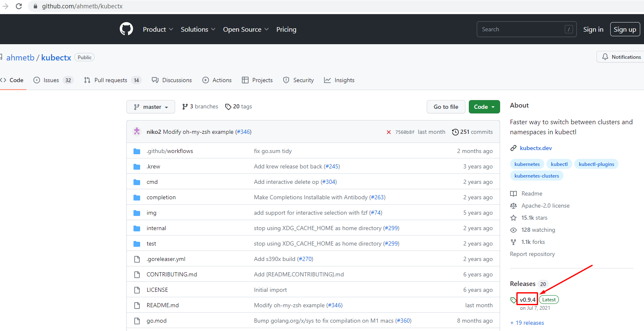Open the 20 tags link
The height and width of the screenshot is (331, 644).
click(239, 107)
